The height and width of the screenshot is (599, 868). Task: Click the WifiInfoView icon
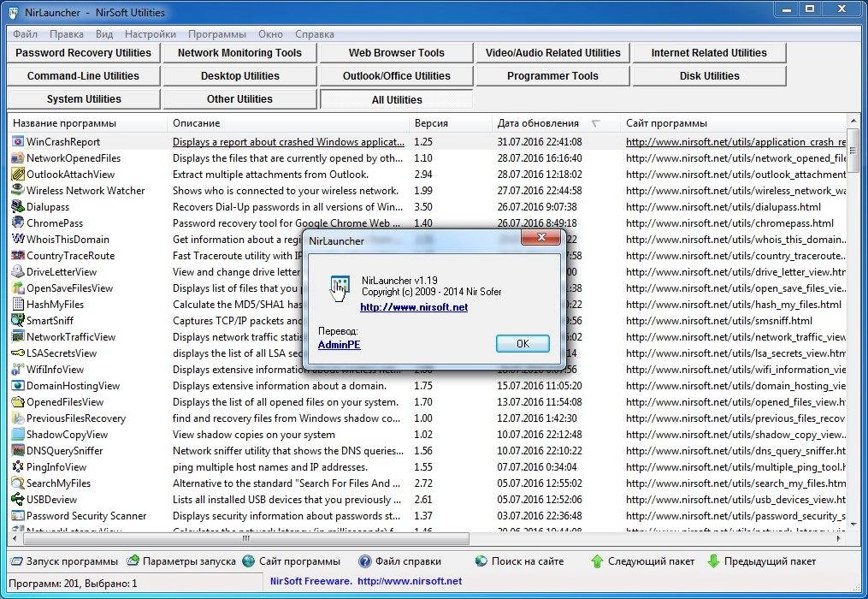[18, 369]
